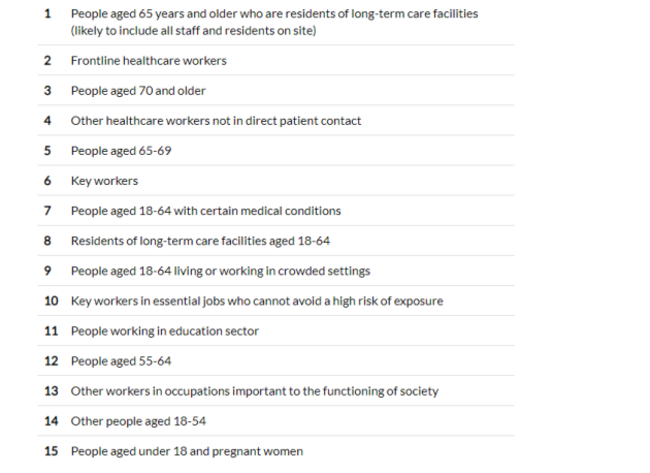Select the rank number 10
The width and height of the screenshot is (650, 473).
pyautogui.click(x=51, y=301)
